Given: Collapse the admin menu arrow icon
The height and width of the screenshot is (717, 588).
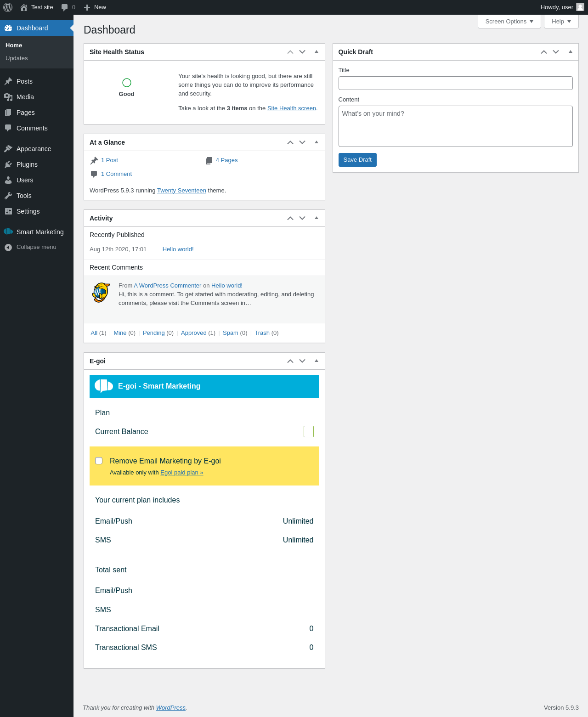Looking at the screenshot, I should tap(8, 247).
